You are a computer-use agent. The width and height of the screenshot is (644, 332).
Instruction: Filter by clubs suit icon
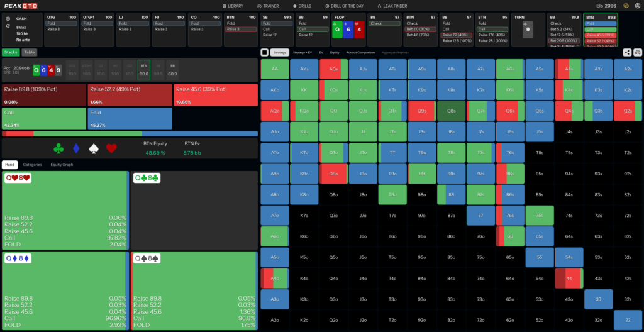point(58,149)
